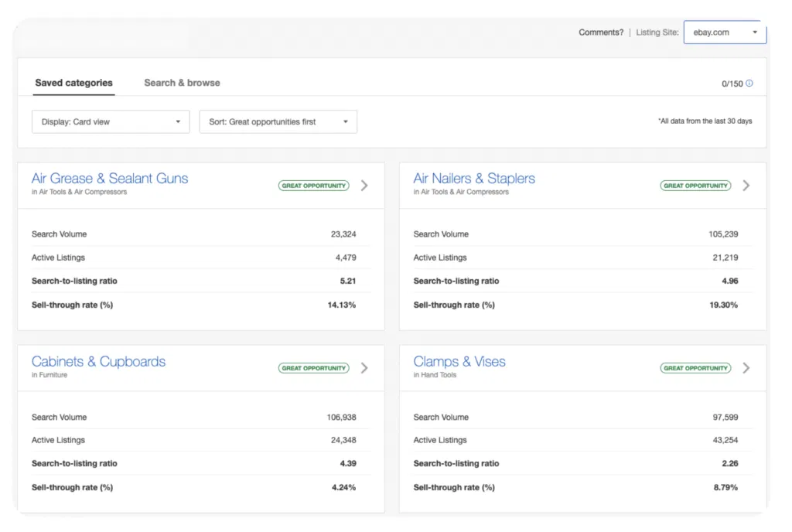The image size is (792, 532).
Task: Open the Clamps & Vises category title
Action: click(459, 361)
